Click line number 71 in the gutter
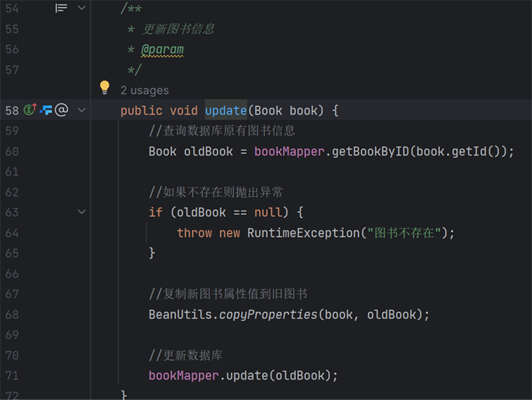The height and width of the screenshot is (400, 532). click(12, 375)
